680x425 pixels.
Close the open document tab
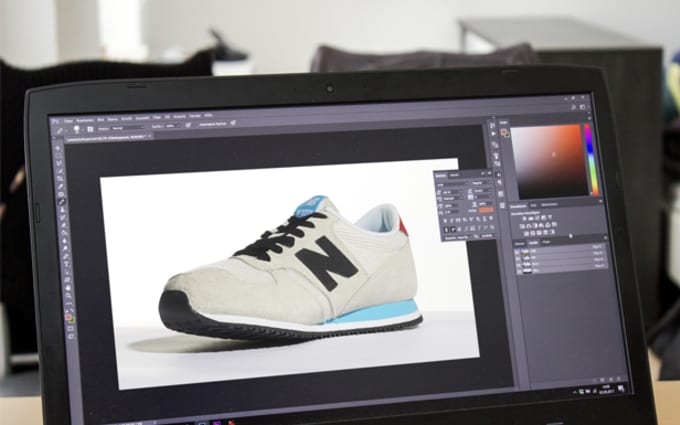tap(150, 136)
